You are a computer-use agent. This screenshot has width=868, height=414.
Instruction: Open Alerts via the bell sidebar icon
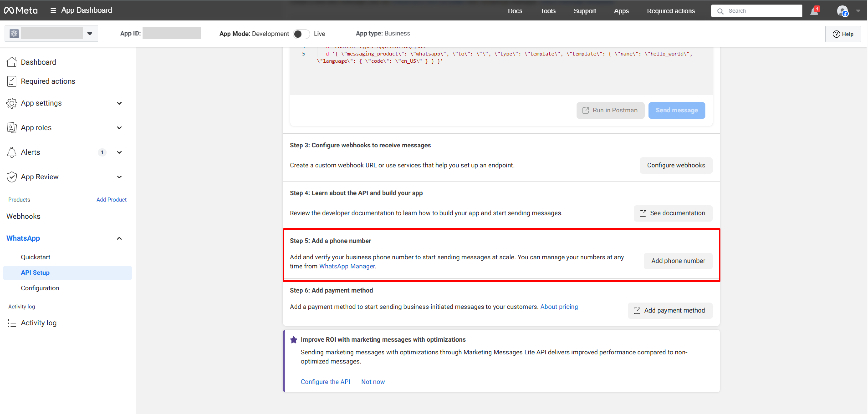[12, 152]
